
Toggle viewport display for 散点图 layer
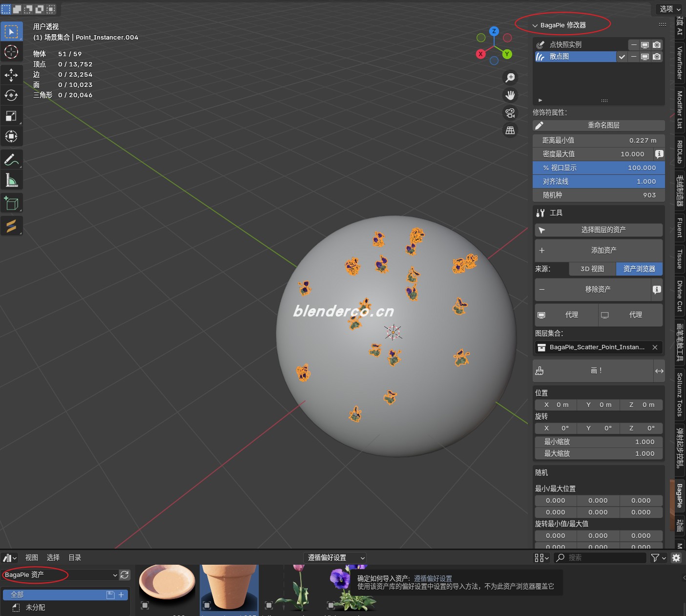click(645, 57)
